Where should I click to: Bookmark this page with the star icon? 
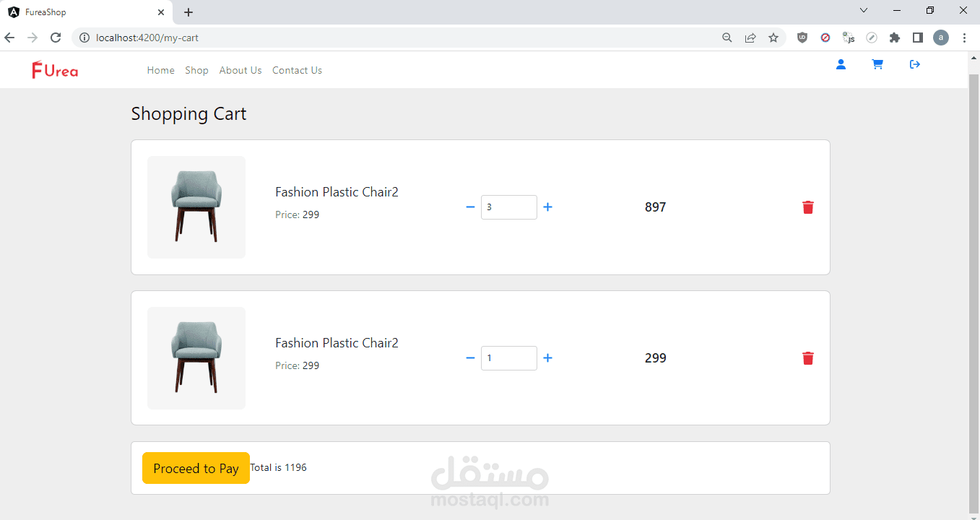tap(773, 38)
